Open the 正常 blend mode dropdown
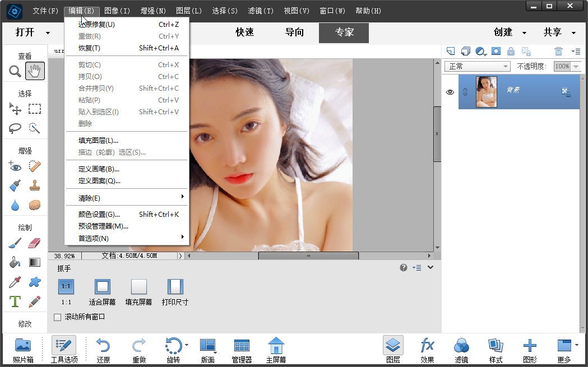The height and width of the screenshot is (367, 588). [477, 66]
